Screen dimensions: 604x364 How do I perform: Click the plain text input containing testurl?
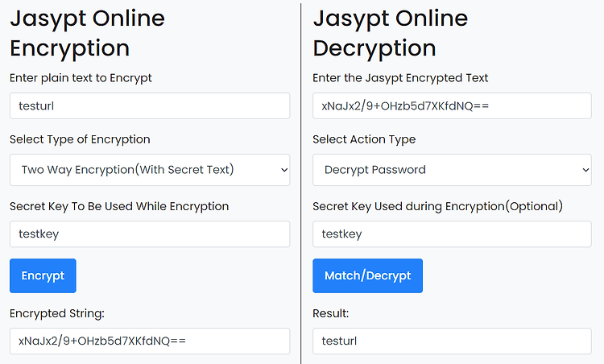click(150, 105)
